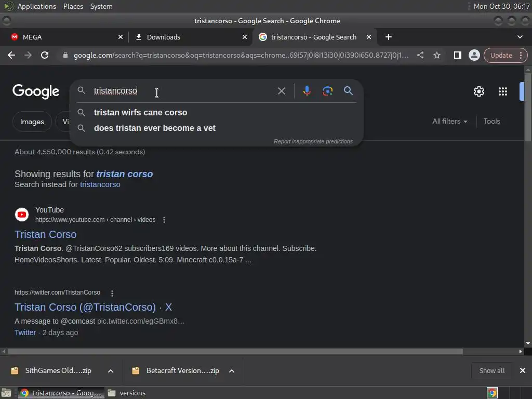Open the Chrome profile avatar
This screenshot has height=399, width=532.
point(474,55)
